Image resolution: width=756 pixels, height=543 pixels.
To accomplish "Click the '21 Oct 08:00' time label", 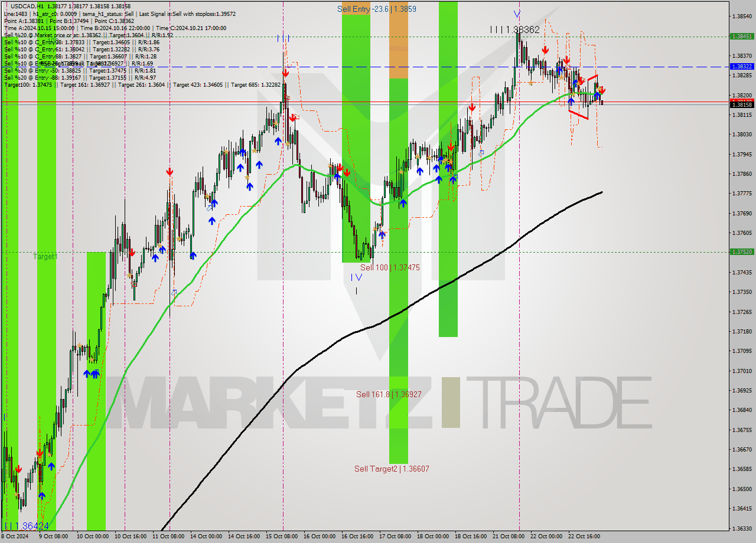I will pos(509,537).
